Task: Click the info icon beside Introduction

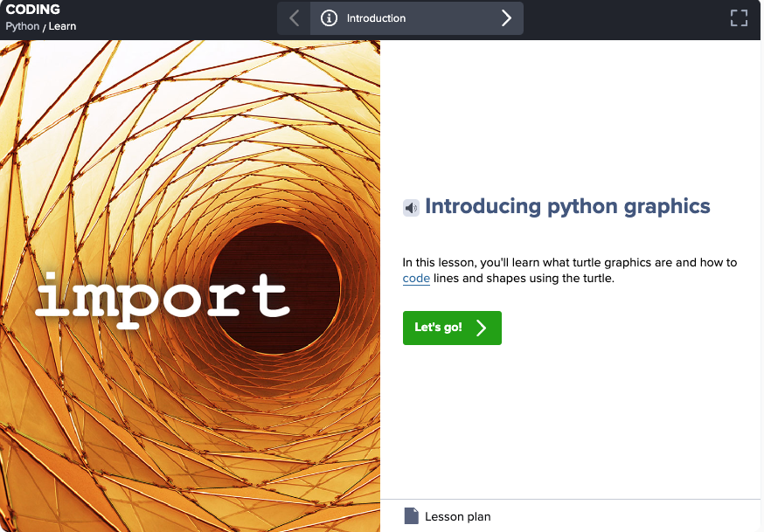Action: click(329, 18)
